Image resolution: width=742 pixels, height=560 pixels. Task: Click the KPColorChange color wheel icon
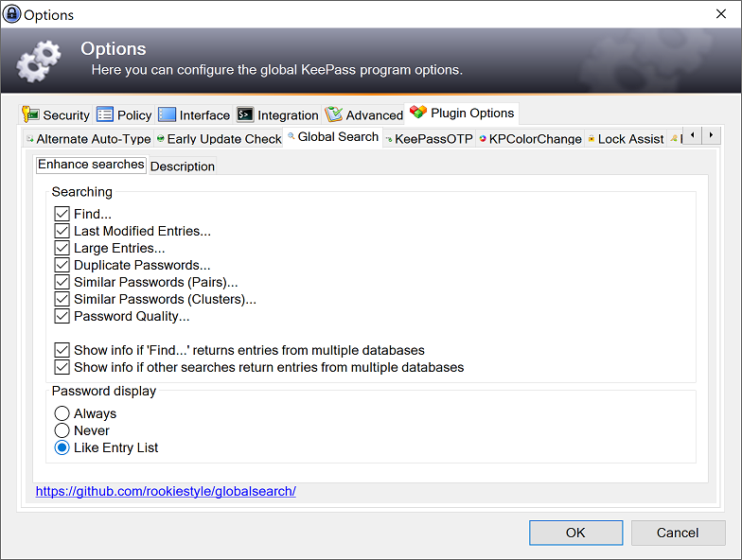(x=483, y=138)
